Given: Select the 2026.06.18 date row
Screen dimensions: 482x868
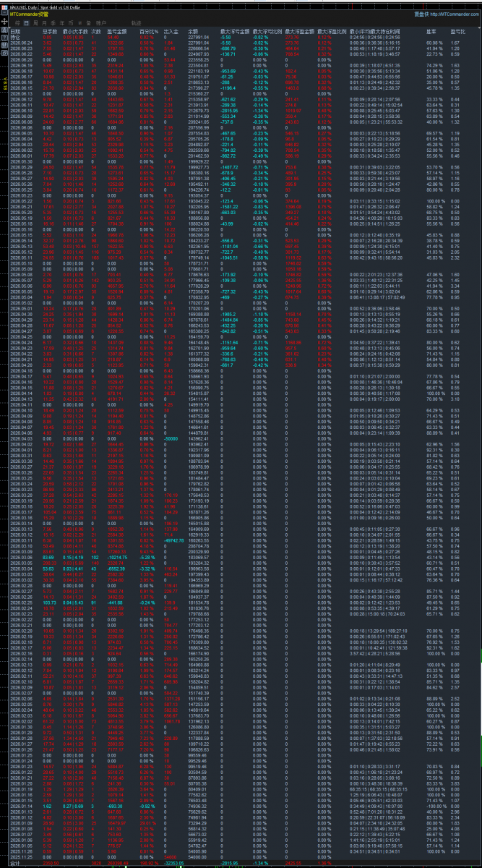Looking at the screenshot, I should click(21, 71).
